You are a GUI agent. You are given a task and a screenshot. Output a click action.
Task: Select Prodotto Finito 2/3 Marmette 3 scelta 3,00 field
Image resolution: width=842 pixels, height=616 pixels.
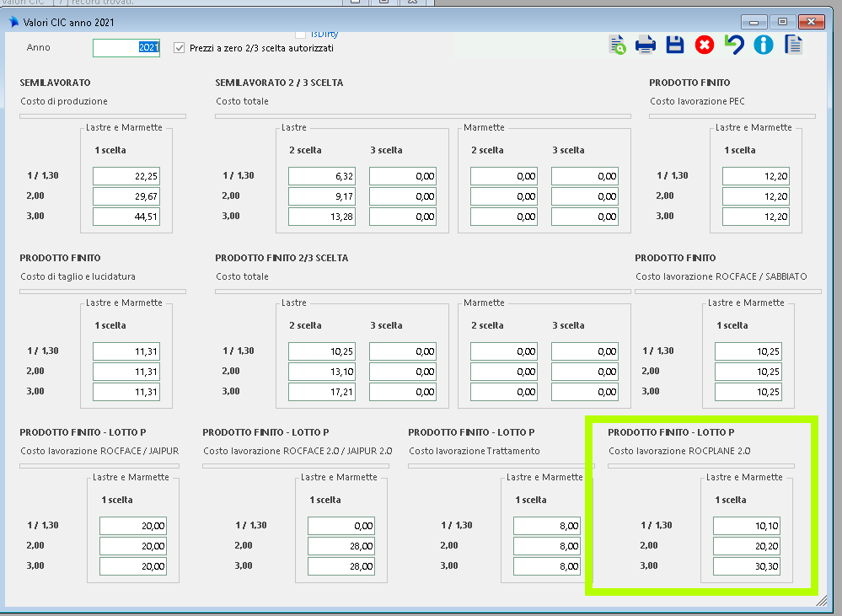(585, 392)
